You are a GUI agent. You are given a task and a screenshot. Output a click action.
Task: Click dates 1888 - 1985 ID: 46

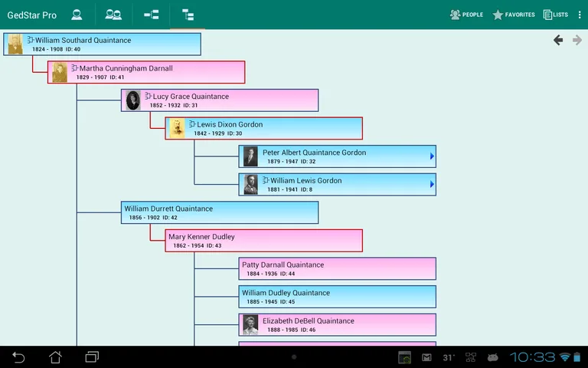(x=292, y=330)
